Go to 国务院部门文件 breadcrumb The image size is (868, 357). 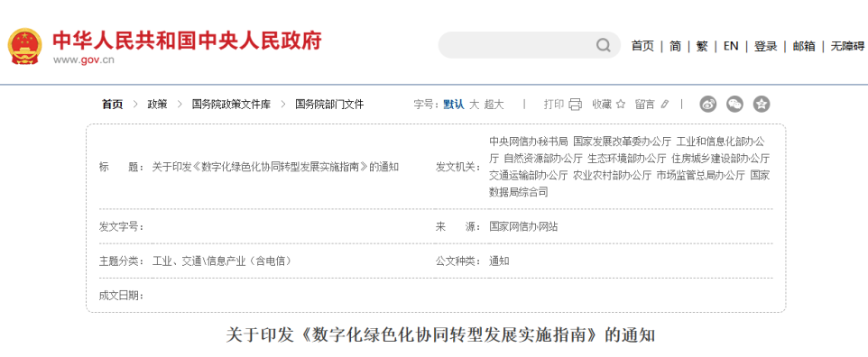coord(329,104)
